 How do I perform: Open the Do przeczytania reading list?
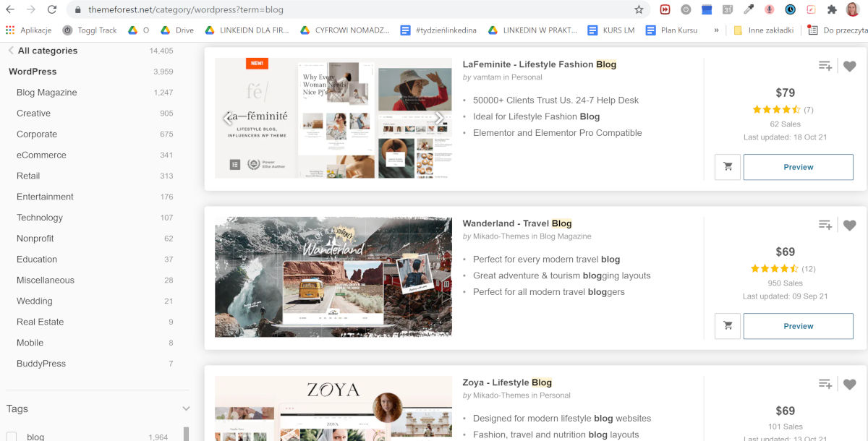point(838,30)
